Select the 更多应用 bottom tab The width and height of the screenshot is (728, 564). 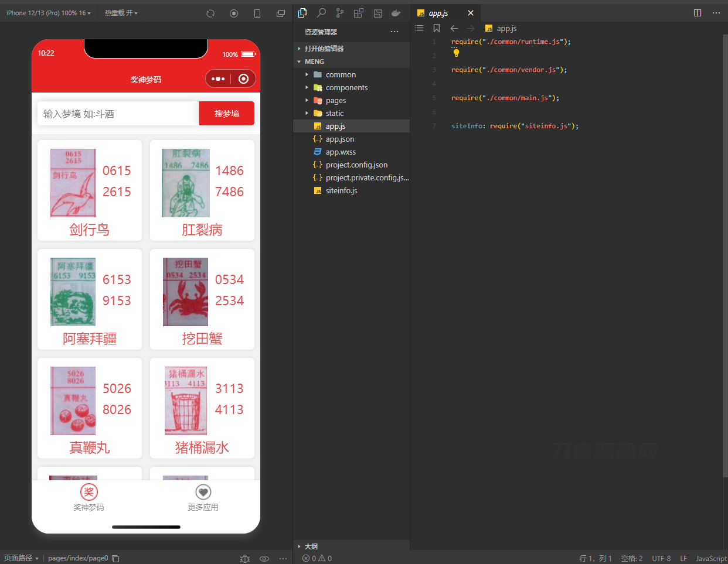[203, 498]
